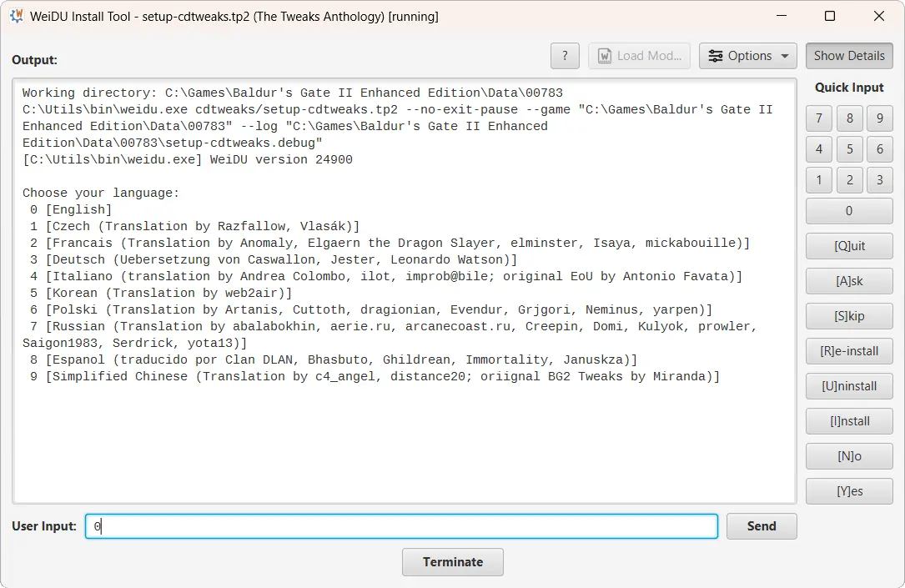
Task: Click quick input number 8
Action: (x=850, y=118)
